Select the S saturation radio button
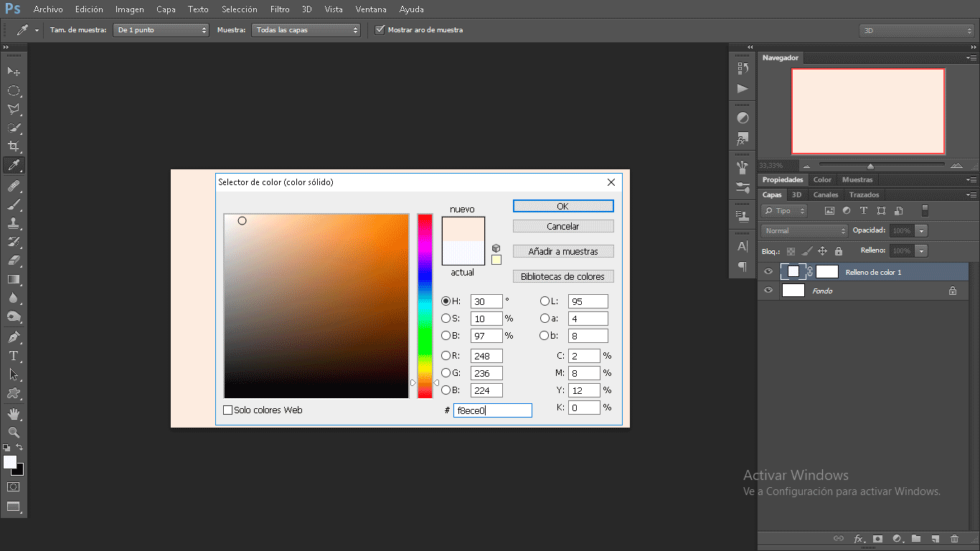This screenshot has width=980, height=551. point(446,319)
